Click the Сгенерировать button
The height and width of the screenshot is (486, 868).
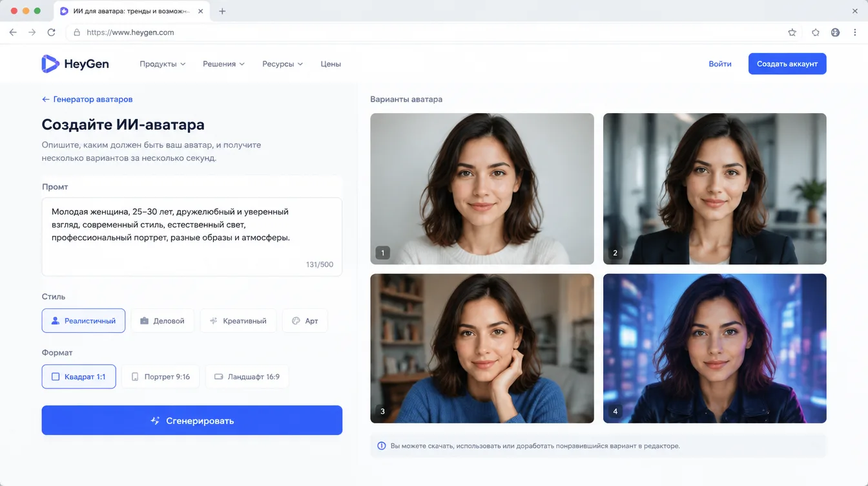pyautogui.click(x=192, y=420)
